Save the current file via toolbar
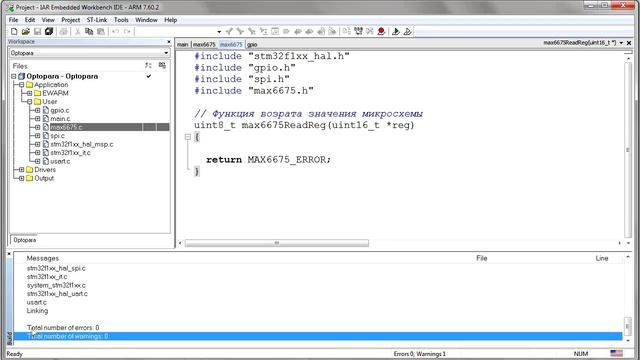640x360 pixels. [37, 31]
